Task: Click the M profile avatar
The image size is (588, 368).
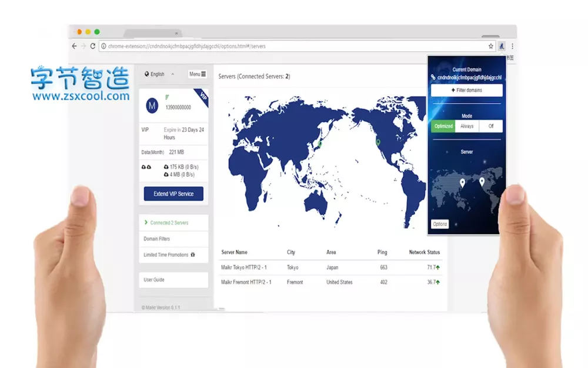Action: [x=152, y=106]
